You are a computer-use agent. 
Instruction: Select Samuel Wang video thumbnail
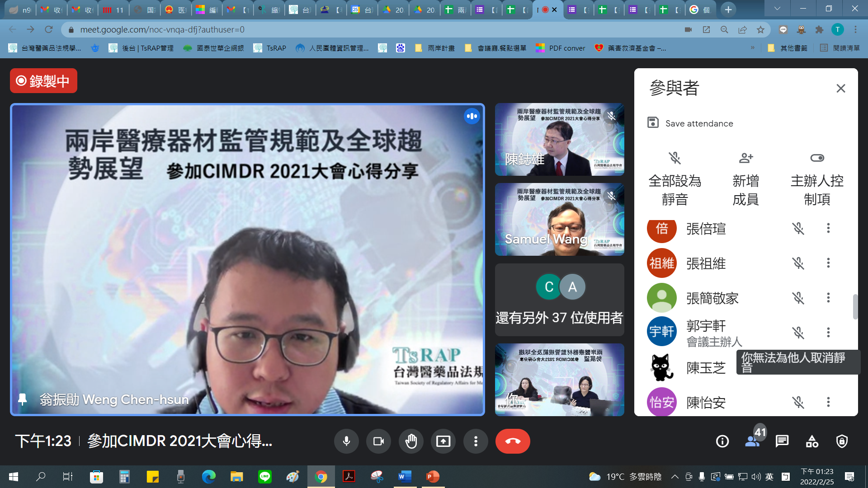pyautogui.click(x=559, y=220)
